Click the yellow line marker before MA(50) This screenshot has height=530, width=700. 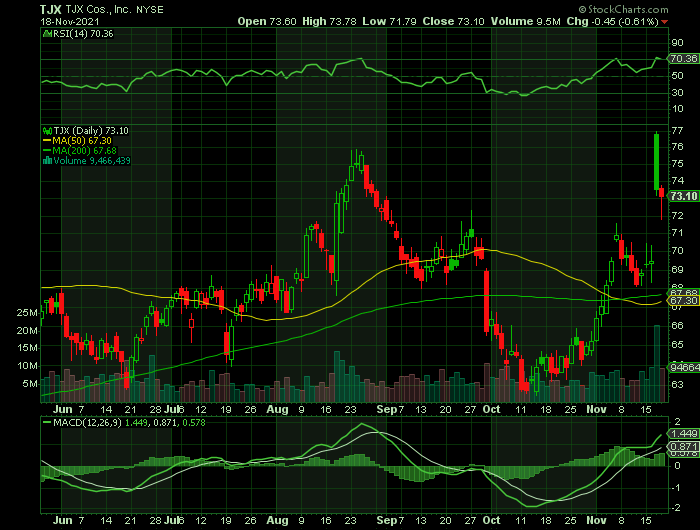point(47,141)
